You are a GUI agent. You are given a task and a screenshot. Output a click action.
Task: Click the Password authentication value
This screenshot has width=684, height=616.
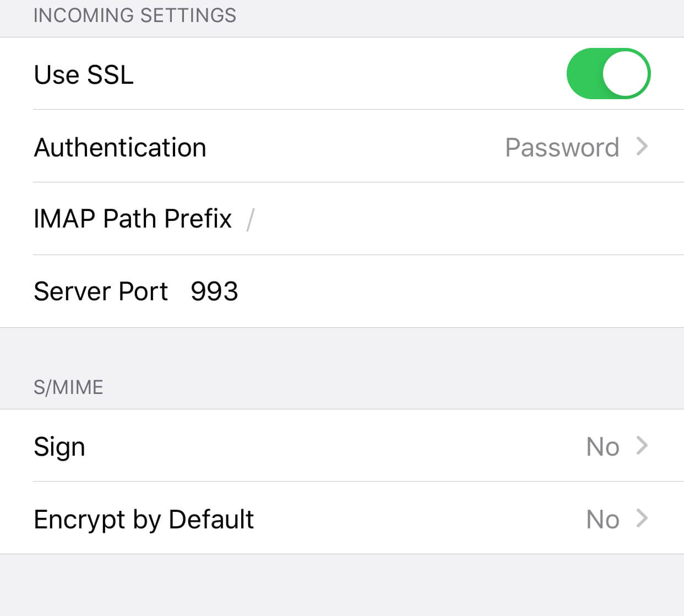562,148
